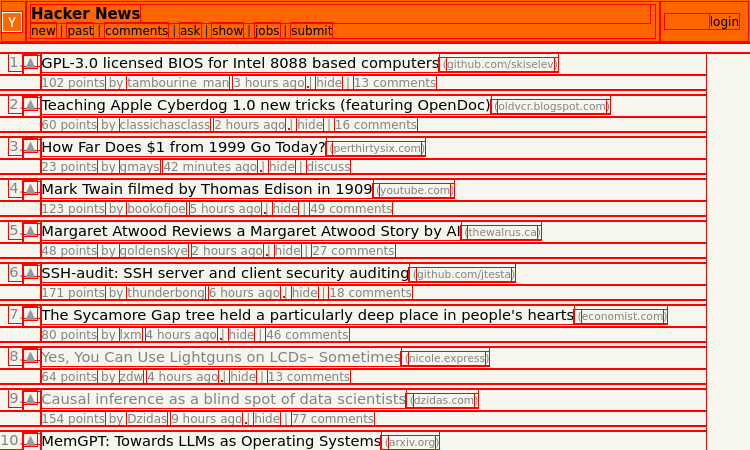Click the login link

(x=724, y=22)
